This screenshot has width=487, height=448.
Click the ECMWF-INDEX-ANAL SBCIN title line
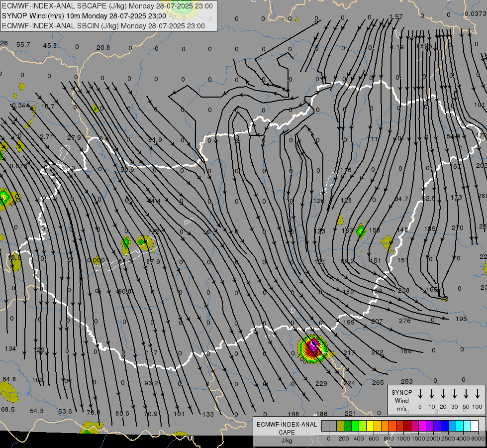tap(103, 26)
